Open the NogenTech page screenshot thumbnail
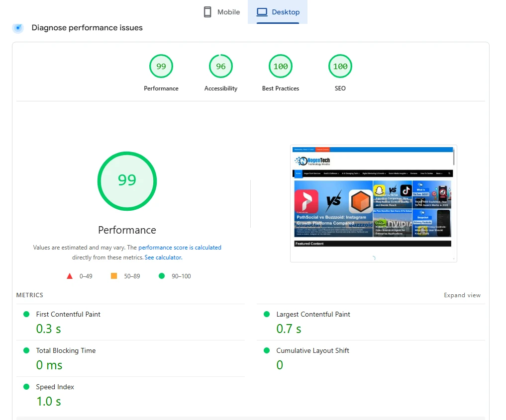This screenshot has height=420, width=506. 373,203
